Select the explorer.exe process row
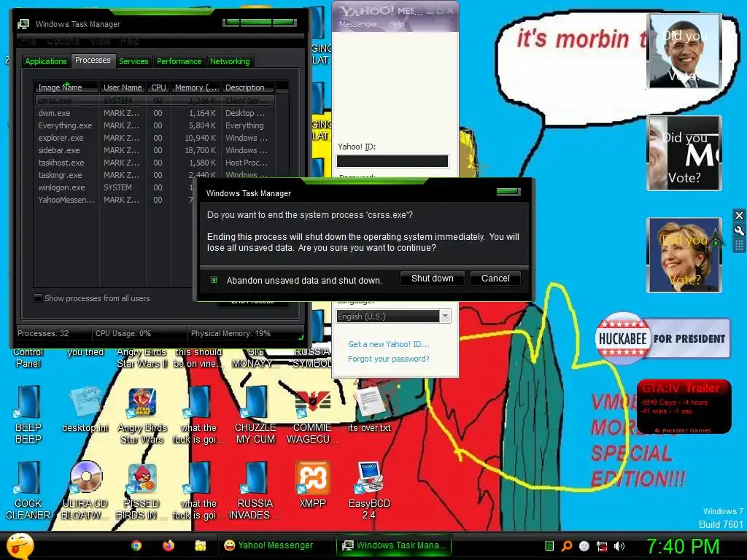Screen dimensions: 747x560 click(155, 138)
